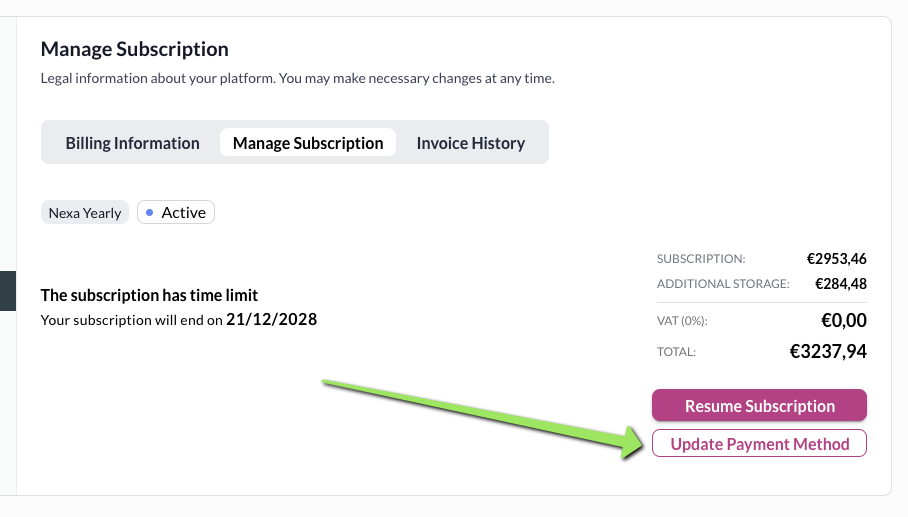Click the VAT (0%) label
The width and height of the screenshot is (908, 517).
click(683, 321)
